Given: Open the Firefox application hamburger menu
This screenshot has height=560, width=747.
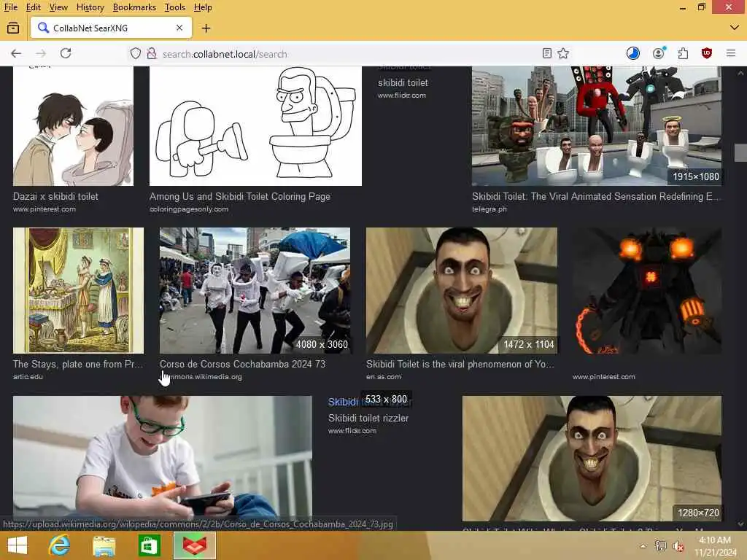Looking at the screenshot, I should pos(731,53).
